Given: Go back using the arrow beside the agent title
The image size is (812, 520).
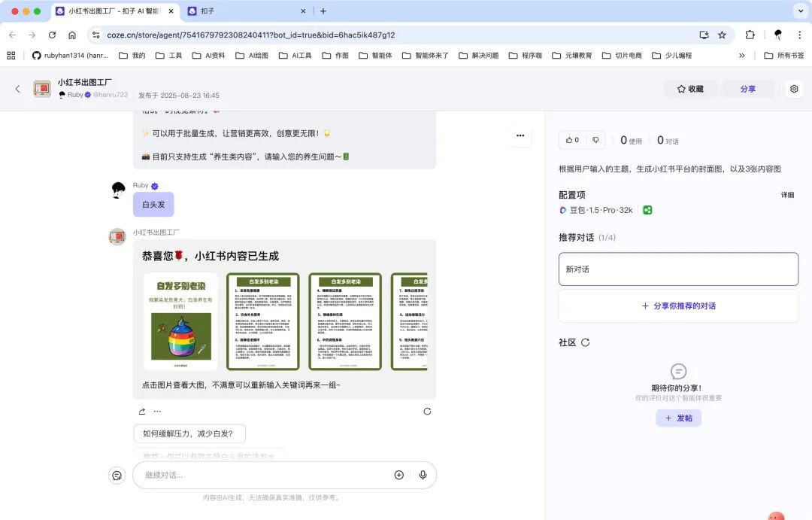Looking at the screenshot, I should tap(17, 88).
